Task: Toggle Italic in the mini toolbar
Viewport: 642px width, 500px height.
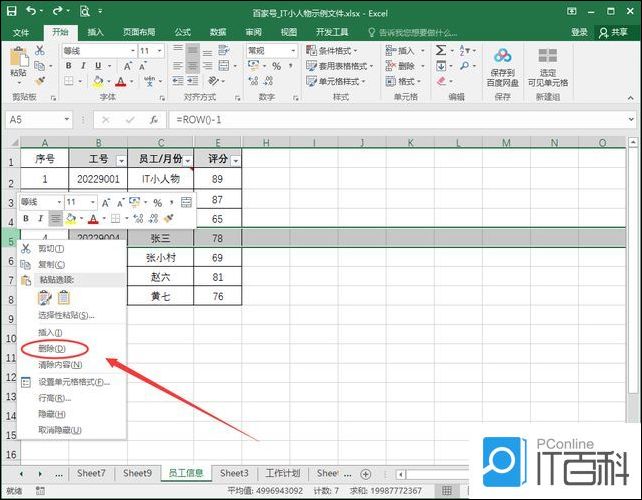Action: (x=41, y=218)
